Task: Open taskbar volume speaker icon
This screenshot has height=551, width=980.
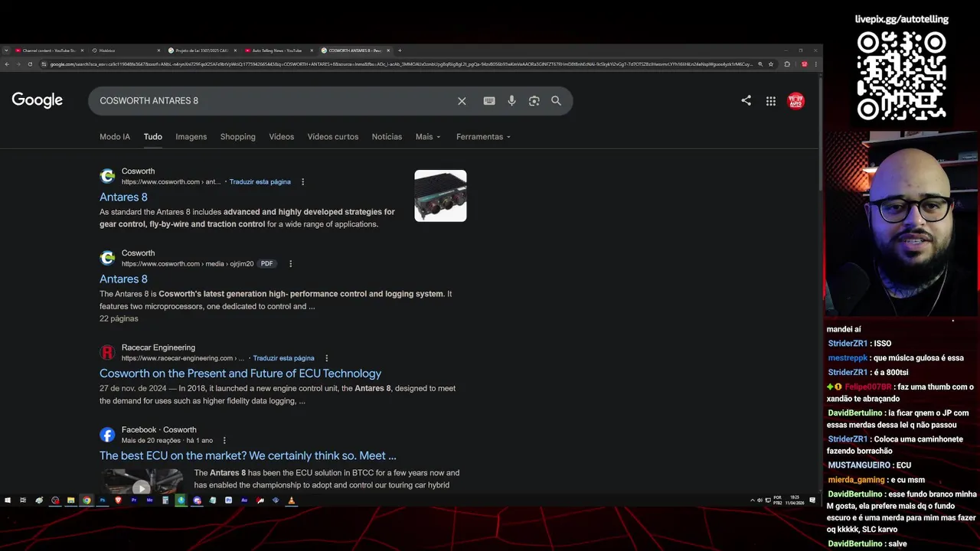Action: [x=759, y=500]
